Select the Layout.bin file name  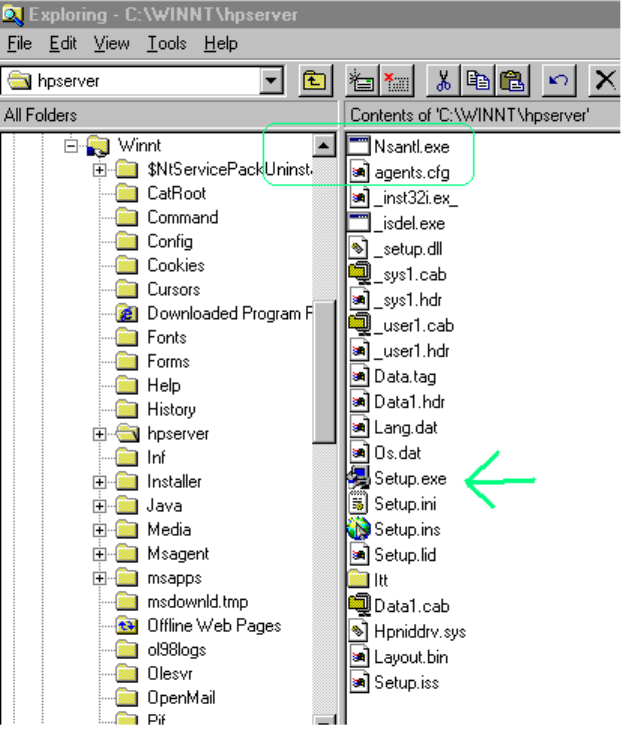[412, 659]
